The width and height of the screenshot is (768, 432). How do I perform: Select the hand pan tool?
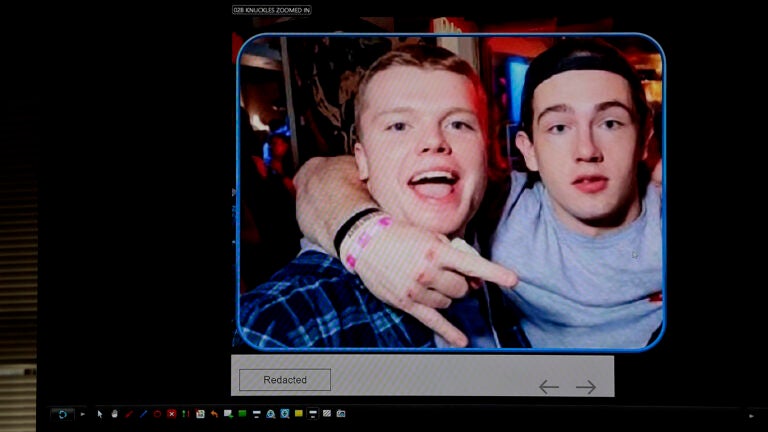coord(114,414)
